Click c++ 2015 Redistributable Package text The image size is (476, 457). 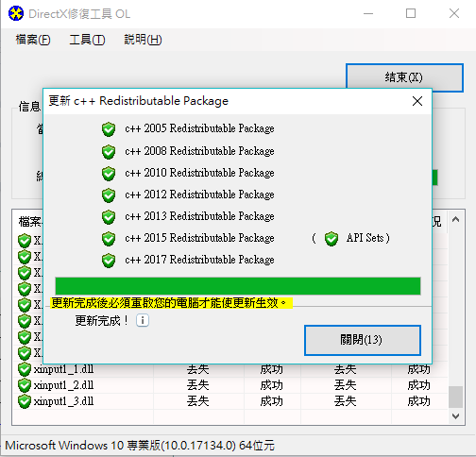click(x=199, y=238)
